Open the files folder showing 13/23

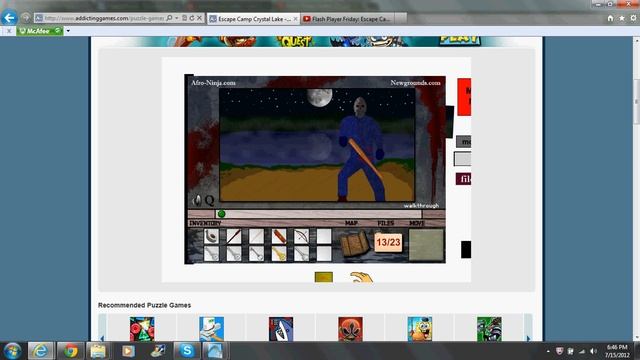tap(388, 242)
